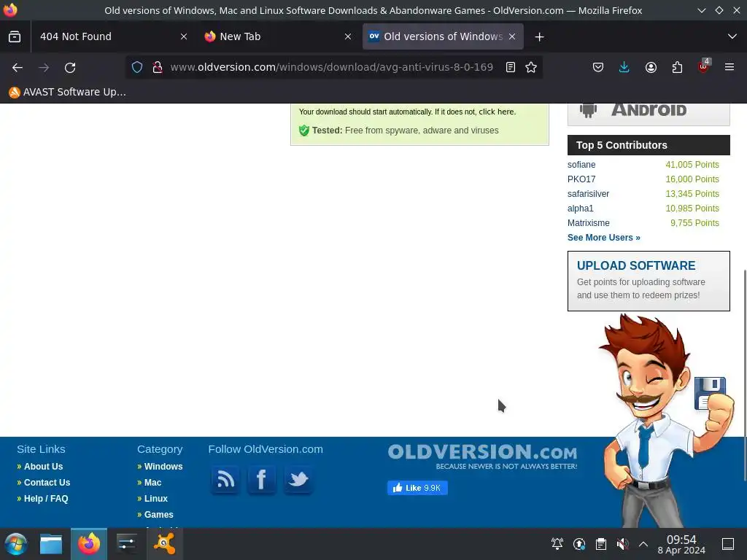Screen dimensions: 747x560
Task: Open contributor Matrixisme profile
Action: [589, 223]
